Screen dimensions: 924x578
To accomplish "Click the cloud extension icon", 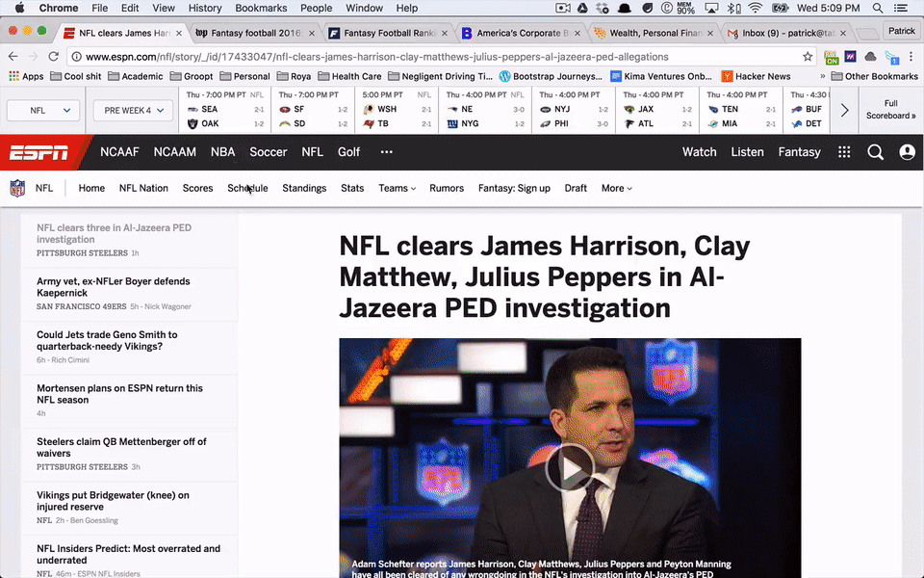I will click(870, 57).
